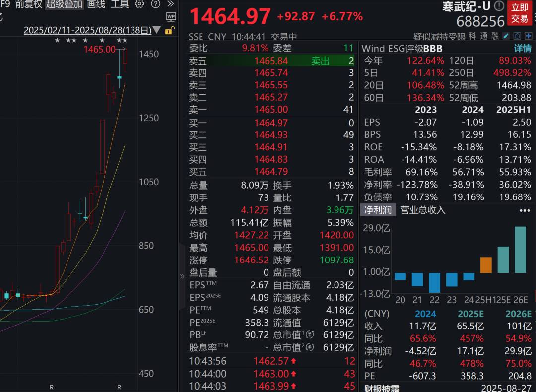Switch to the 营业总收入 tab
This screenshot has width=536, height=392.
(423, 210)
